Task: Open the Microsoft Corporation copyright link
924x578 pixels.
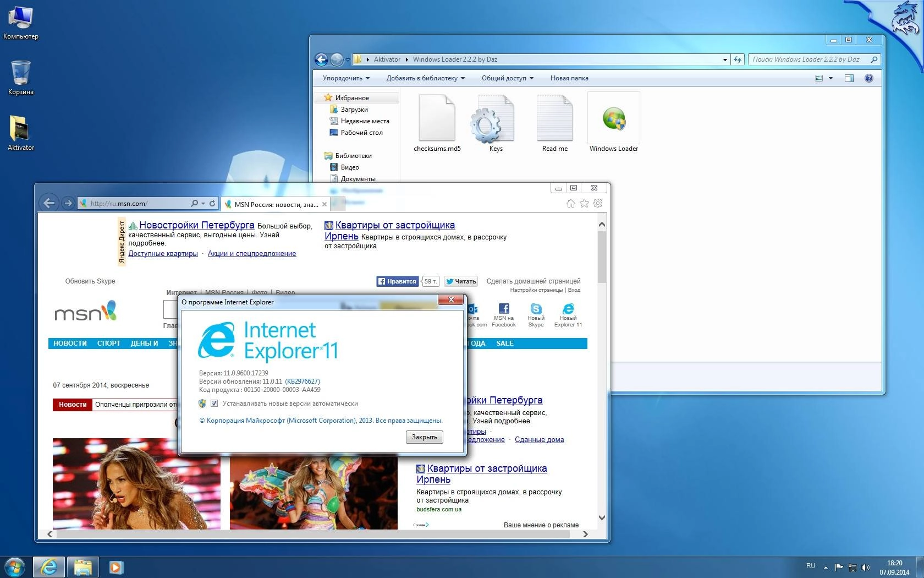Action: click(x=321, y=421)
